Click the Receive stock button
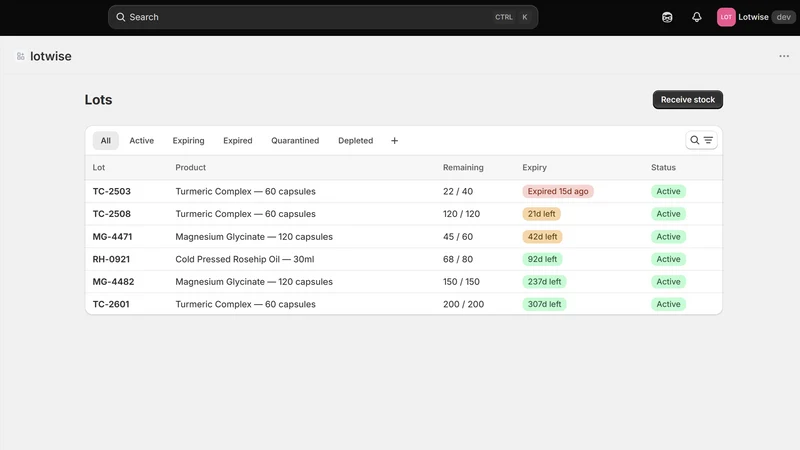The height and width of the screenshot is (450, 800). tap(688, 99)
